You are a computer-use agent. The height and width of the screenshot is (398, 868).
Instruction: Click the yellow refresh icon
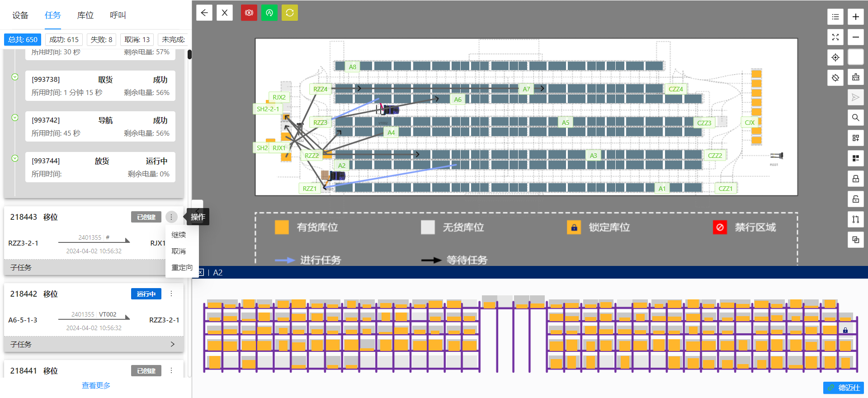(290, 13)
